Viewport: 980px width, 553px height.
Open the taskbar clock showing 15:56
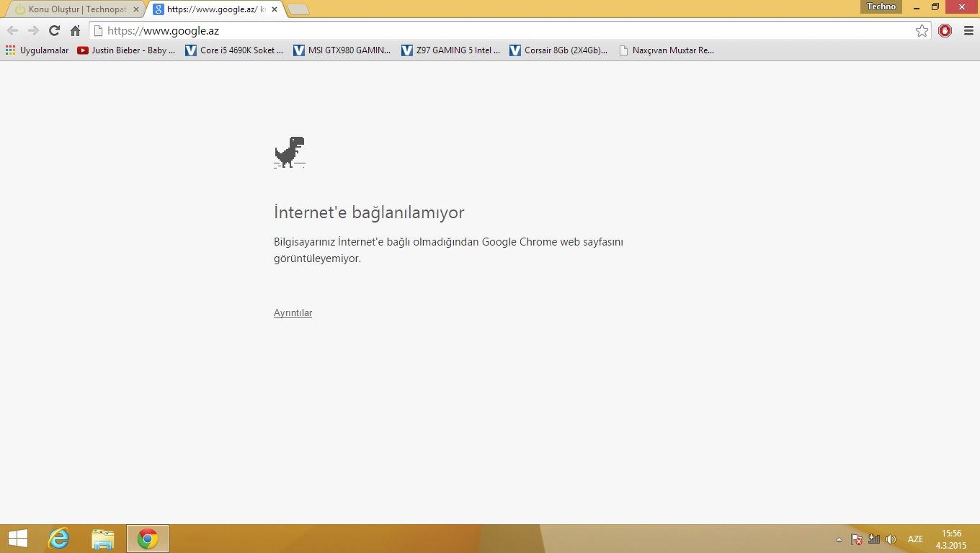[951, 539]
